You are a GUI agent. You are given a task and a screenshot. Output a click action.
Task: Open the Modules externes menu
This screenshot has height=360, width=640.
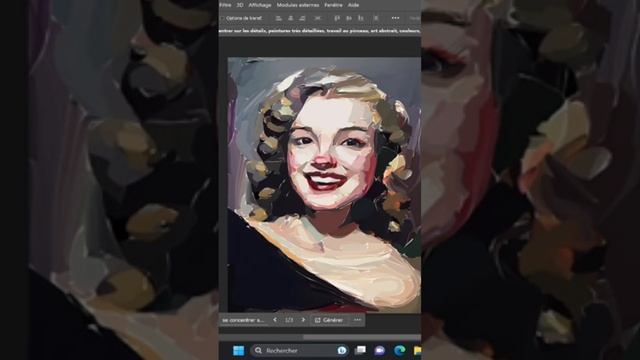click(x=298, y=5)
